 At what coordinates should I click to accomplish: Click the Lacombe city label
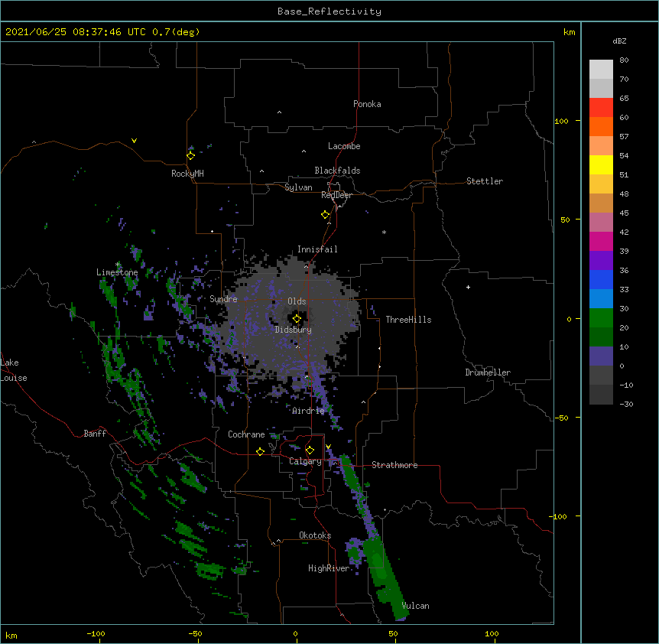pyautogui.click(x=344, y=146)
